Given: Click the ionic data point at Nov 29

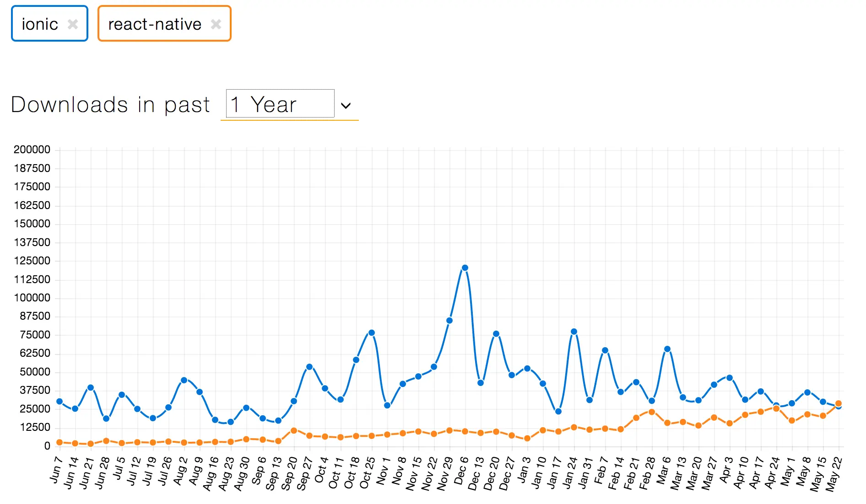Looking at the screenshot, I should 449,321.
